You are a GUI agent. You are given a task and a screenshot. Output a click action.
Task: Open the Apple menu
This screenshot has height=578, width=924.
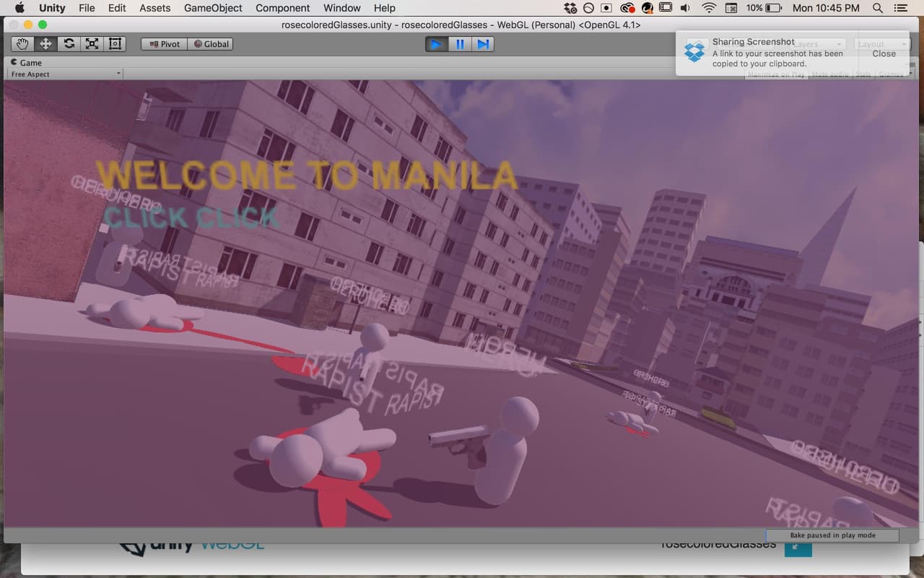19,8
